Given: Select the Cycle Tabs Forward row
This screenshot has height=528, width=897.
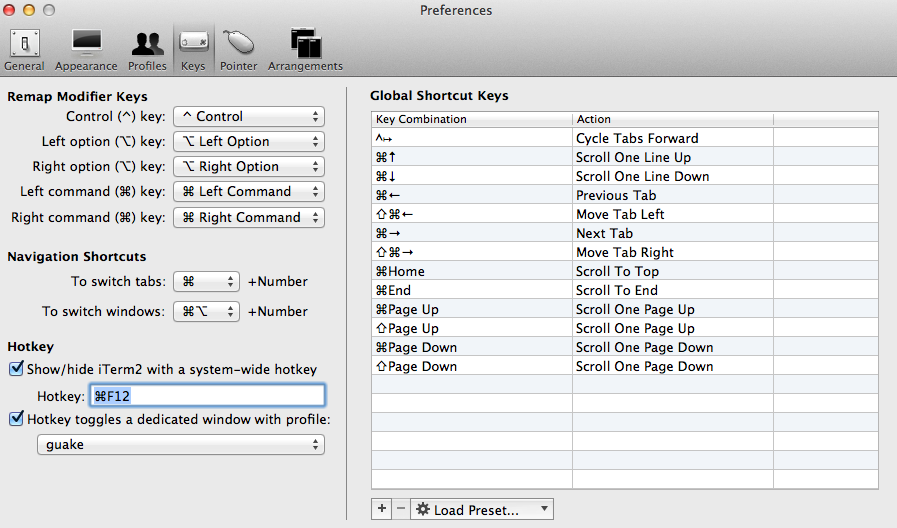Looking at the screenshot, I should (x=625, y=138).
